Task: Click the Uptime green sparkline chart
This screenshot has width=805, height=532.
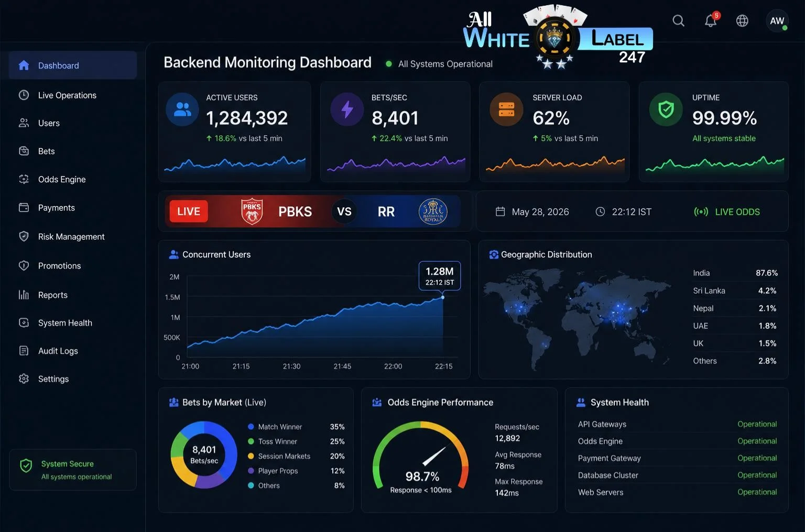Action: tap(715, 164)
